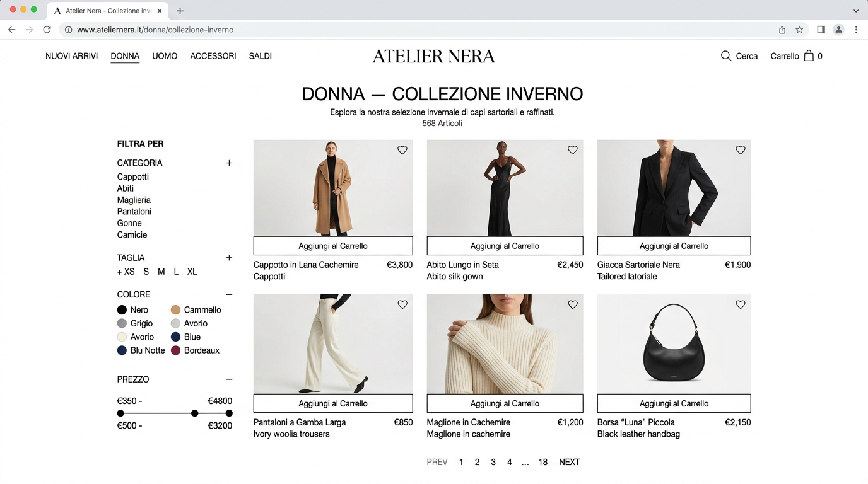Filter by Bordeaux color swatch
Screen dimensions: 868x484
(175, 350)
